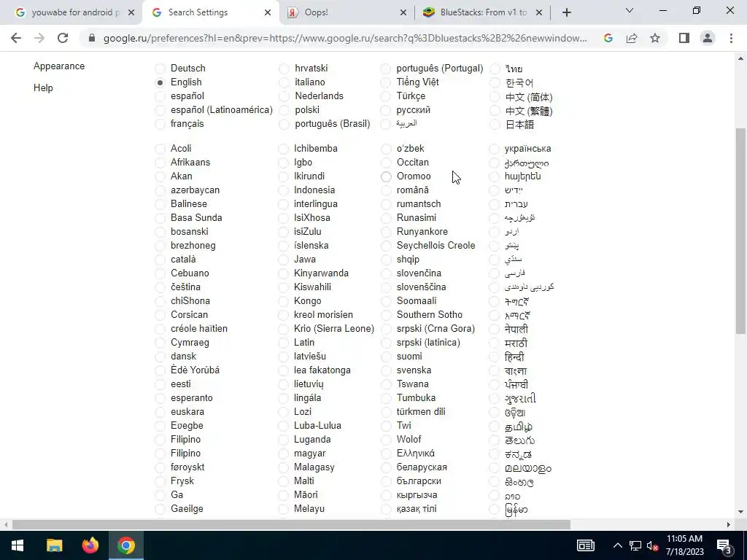Select the українська radio button
Image resolution: width=747 pixels, height=560 pixels.
(x=495, y=149)
